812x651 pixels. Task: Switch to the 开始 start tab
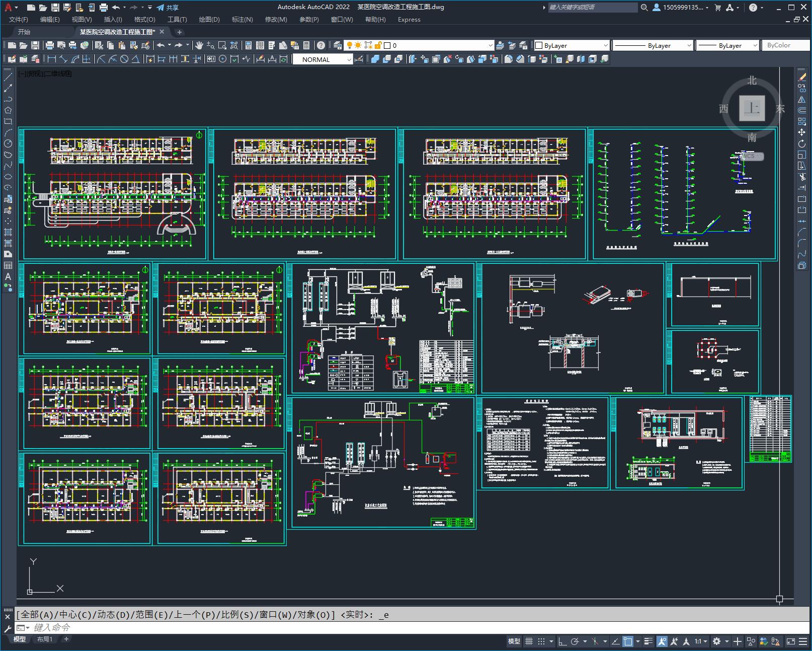[24, 32]
